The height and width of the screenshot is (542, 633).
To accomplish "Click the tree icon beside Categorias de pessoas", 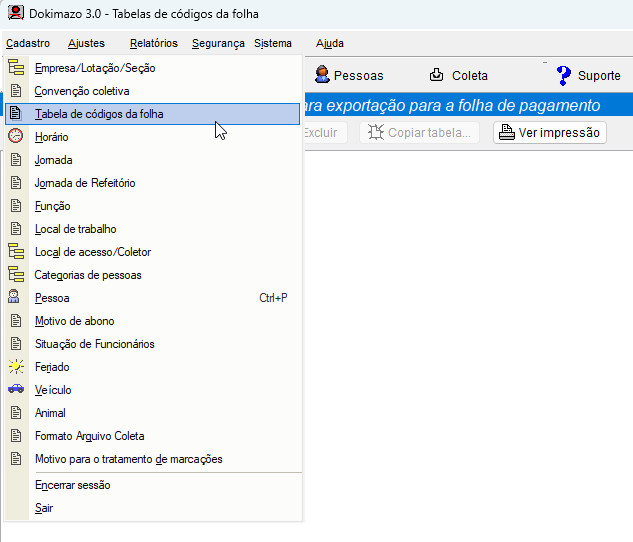I will 16,275.
